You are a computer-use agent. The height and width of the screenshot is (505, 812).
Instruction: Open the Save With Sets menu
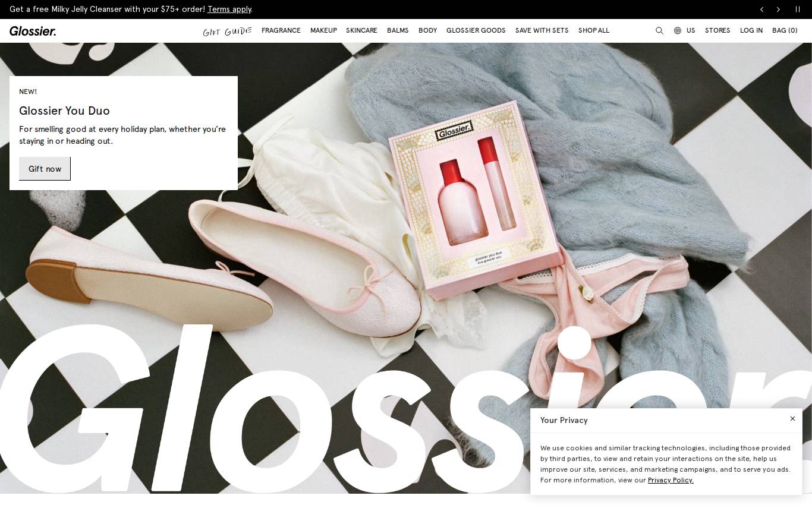(x=542, y=31)
